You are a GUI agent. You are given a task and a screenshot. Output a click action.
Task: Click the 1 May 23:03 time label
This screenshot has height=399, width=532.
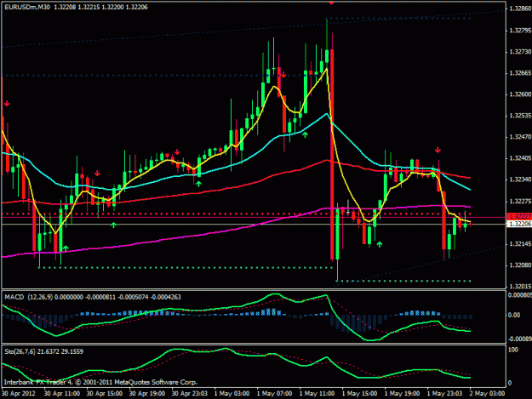coord(444,394)
